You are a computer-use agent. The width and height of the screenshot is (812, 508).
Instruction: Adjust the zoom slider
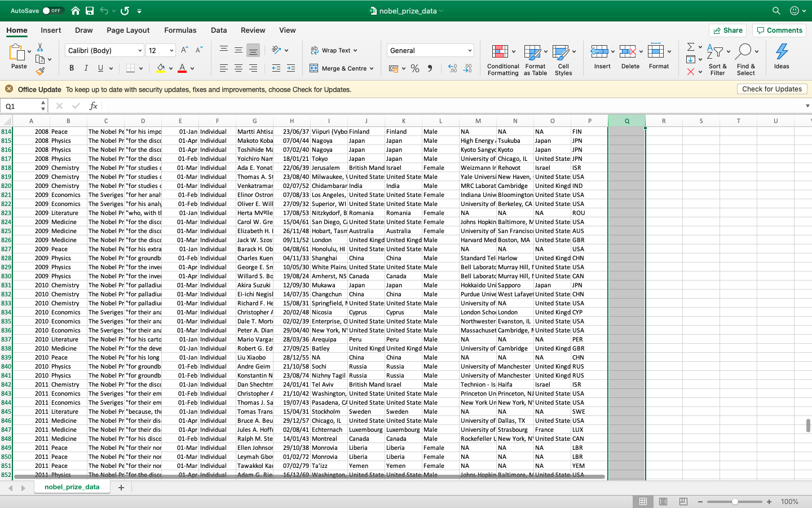pyautogui.click(x=735, y=501)
